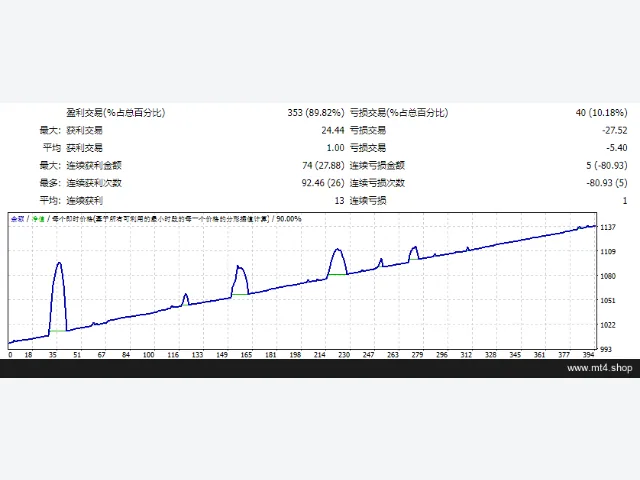Screen dimensions: 640x480
Task: Click the y-axis label "1109"
Action: coord(607,252)
